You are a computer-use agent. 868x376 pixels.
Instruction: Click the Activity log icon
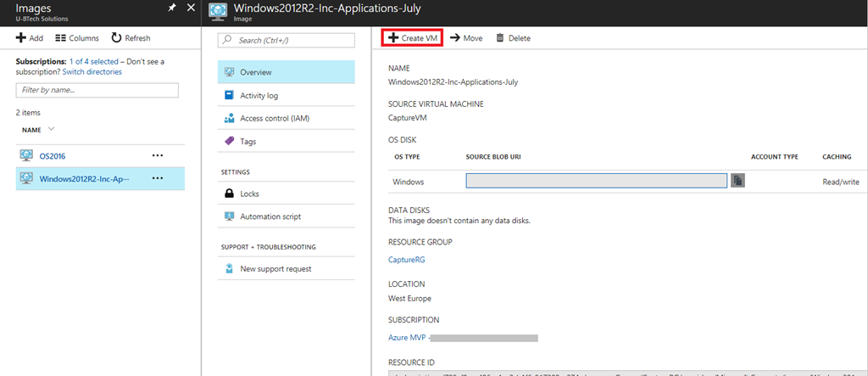pyautogui.click(x=229, y=95)
